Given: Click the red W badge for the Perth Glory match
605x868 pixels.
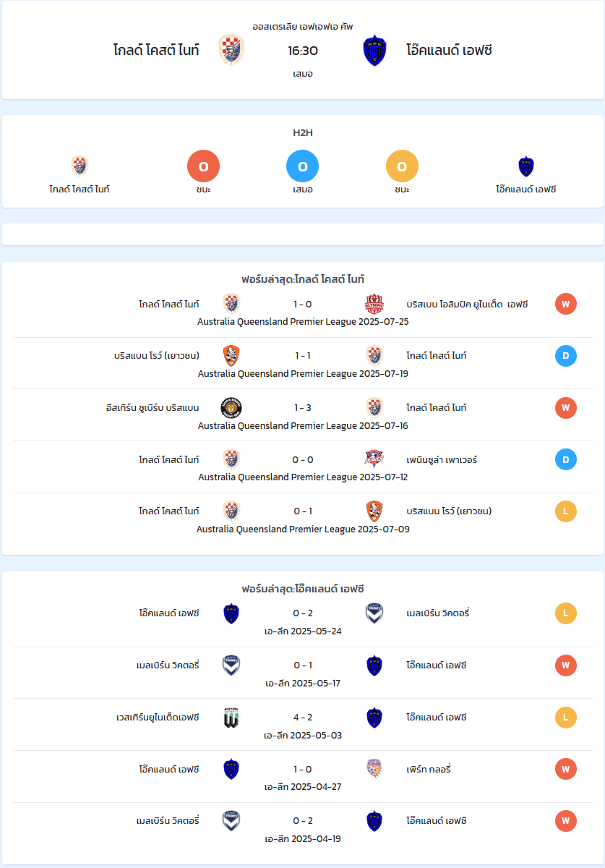Looking at the screenshot, I should tap(566, 769).
